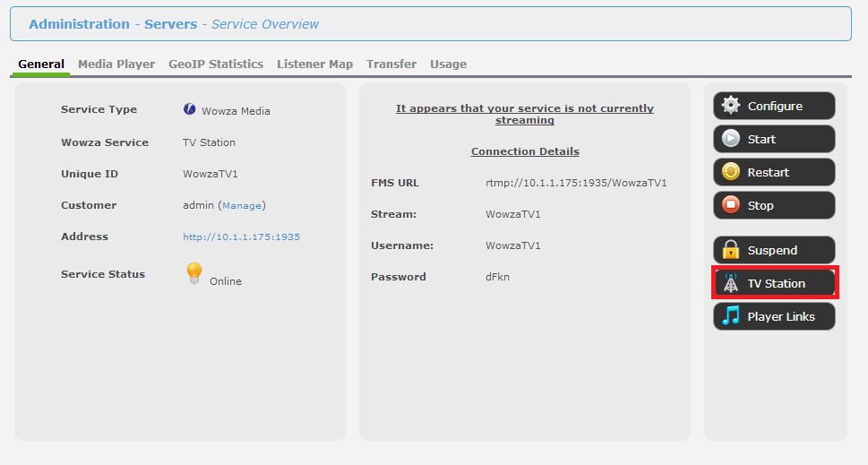
Task: Select the Listener Map tab
Action: tap(315, 65)
